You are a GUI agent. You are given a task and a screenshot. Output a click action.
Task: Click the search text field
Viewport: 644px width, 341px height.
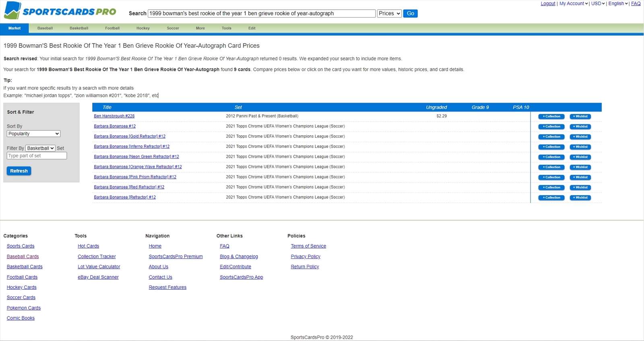(x=262, y=13)
